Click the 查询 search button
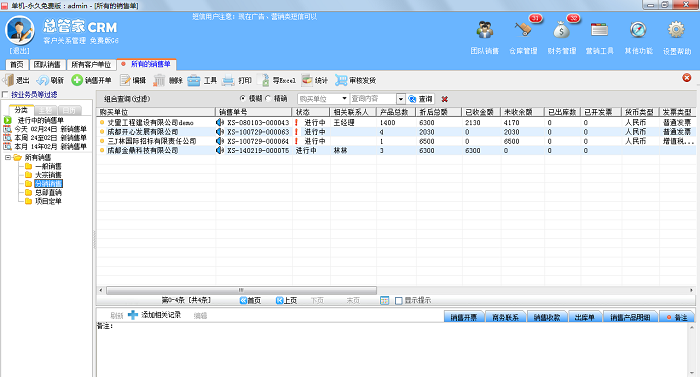Viewport: 700px width, 377px height. (x=421, y=99)
